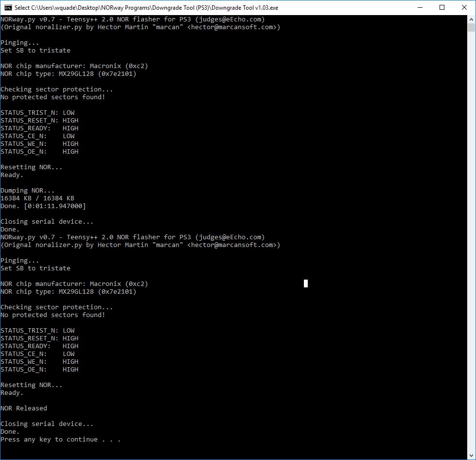Image resolution: width=476 pixels, height=460 pixels.
Task: Click "Press any key to continue . . ."
Action: 60,440
